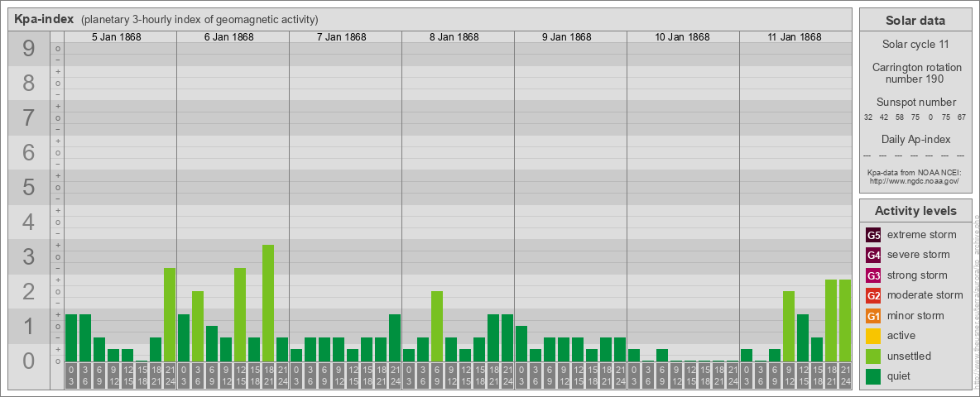Screen dimensions: 980x397
Task: Click the G1 minor storm legend icon
Action: [873, 316]
